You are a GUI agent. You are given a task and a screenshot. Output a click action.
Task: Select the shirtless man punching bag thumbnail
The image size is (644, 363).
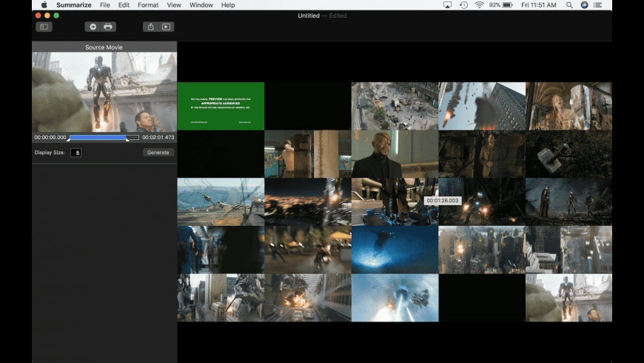pos(308,154)
